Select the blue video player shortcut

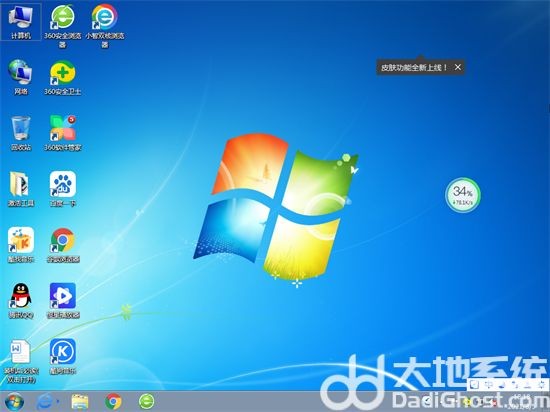(63, 300)
